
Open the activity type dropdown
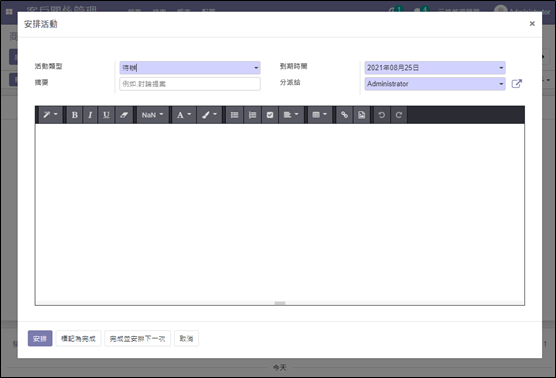coord(190,67)
